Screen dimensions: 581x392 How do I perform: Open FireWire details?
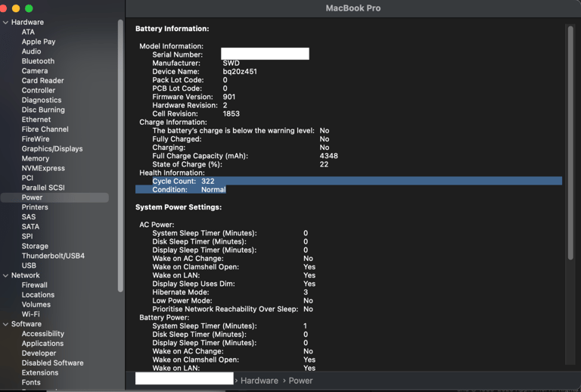click(36, 139)
